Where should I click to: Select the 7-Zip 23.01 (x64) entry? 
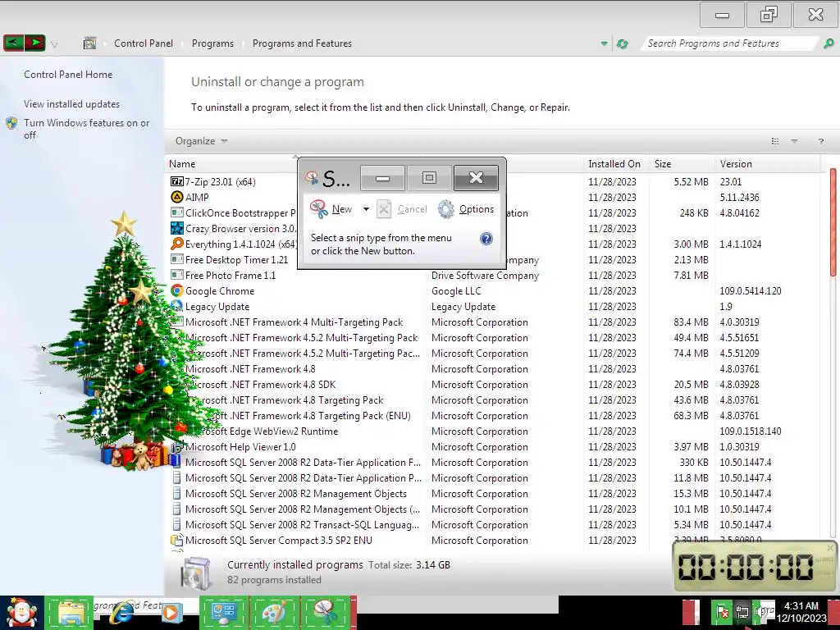(220, 181)
